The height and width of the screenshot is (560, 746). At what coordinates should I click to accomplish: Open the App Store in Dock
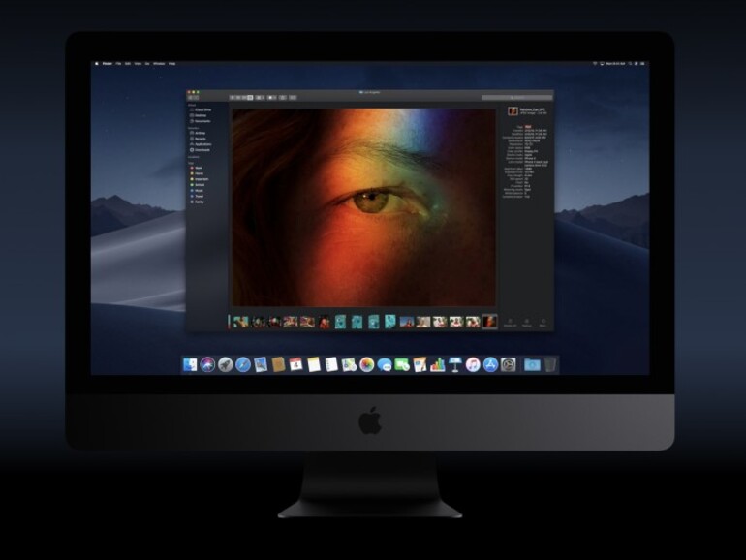point(490,365)
